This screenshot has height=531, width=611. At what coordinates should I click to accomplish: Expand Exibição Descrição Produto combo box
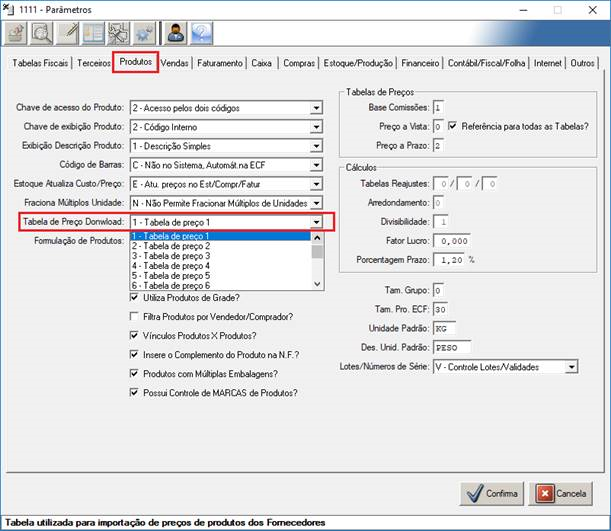coord(316,146)
